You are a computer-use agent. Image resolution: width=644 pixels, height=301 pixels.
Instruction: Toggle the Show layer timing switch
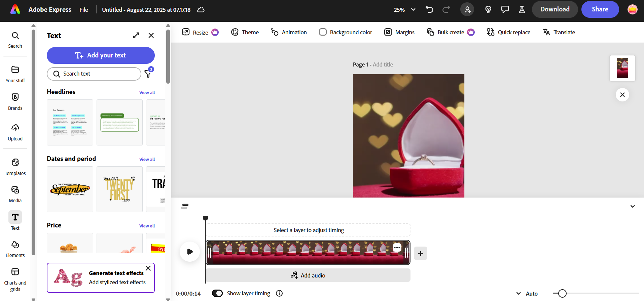(x=217, y=293)
